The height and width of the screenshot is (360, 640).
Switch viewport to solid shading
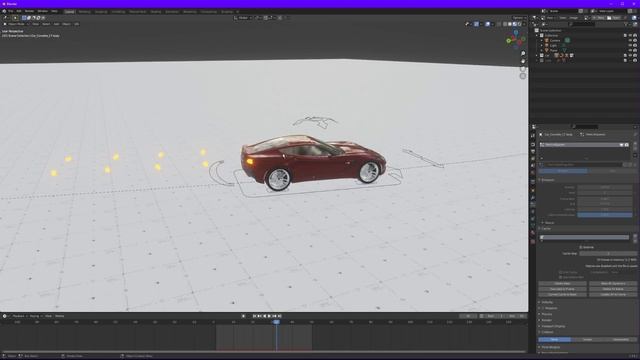[x=510, y=24]
